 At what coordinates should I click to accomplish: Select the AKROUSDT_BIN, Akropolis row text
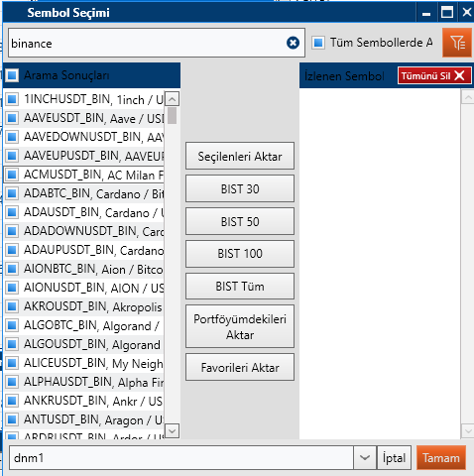click(93, 306)
